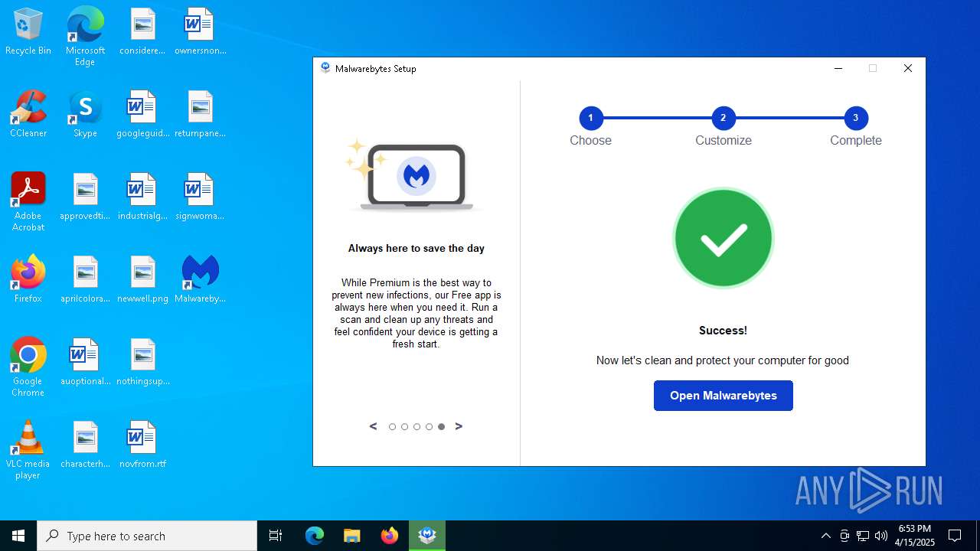Open Malwarebytes from the setup success screen

[x=723, y=396]
